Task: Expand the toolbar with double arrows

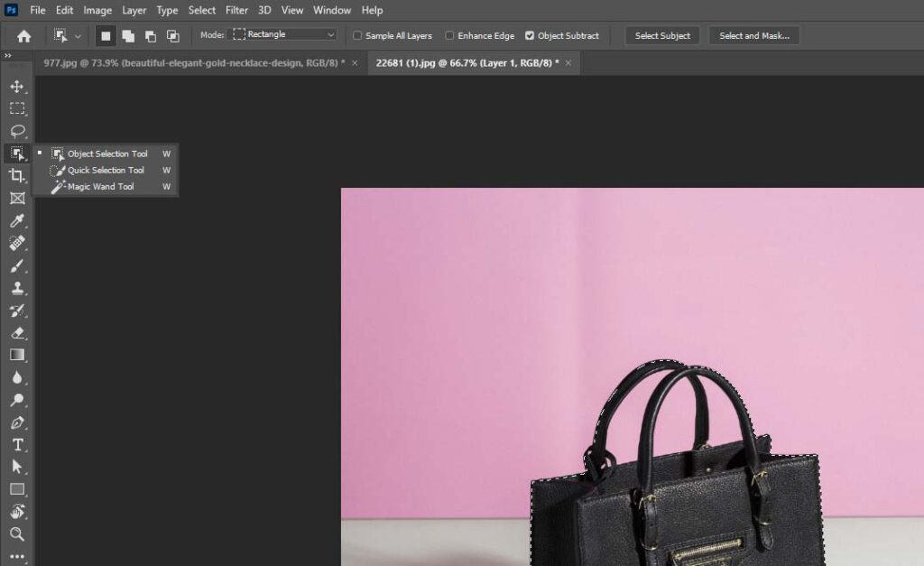Action: point(8,56)
